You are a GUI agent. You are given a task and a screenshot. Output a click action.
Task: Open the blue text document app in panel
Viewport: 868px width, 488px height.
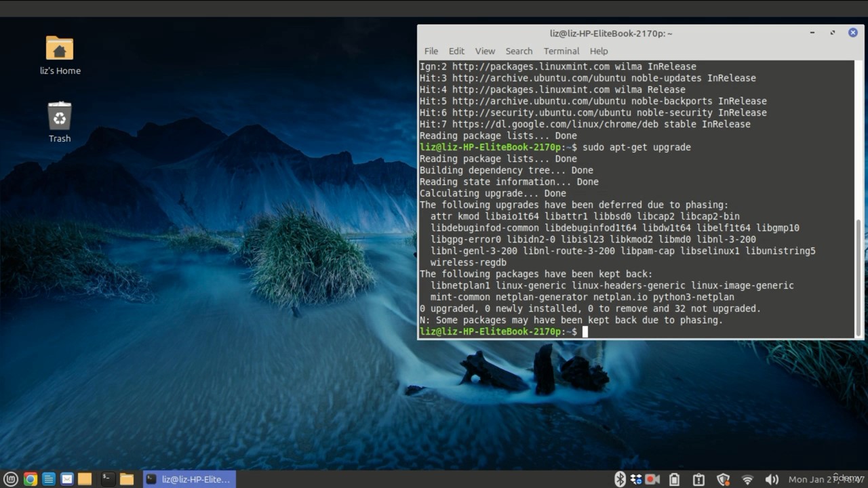point(48,479)
